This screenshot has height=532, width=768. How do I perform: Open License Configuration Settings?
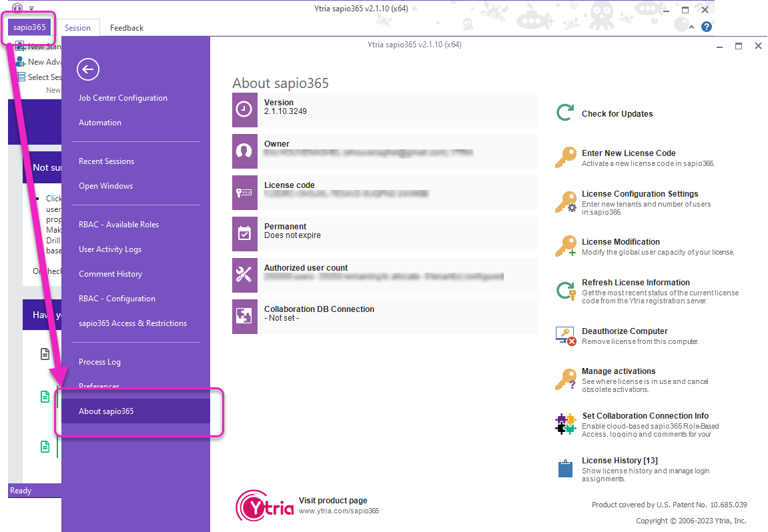[x=640, y=194]
